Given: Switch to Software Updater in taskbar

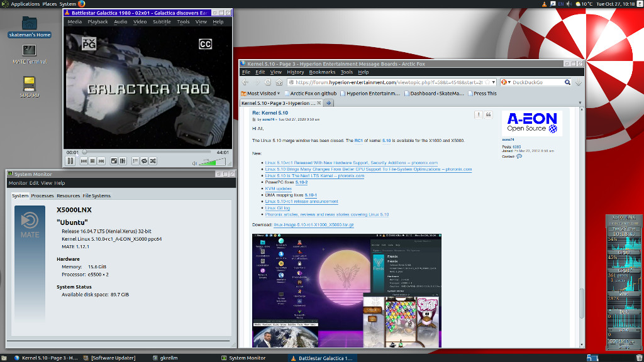Looking at the screenshot, I should pos(109,358).
